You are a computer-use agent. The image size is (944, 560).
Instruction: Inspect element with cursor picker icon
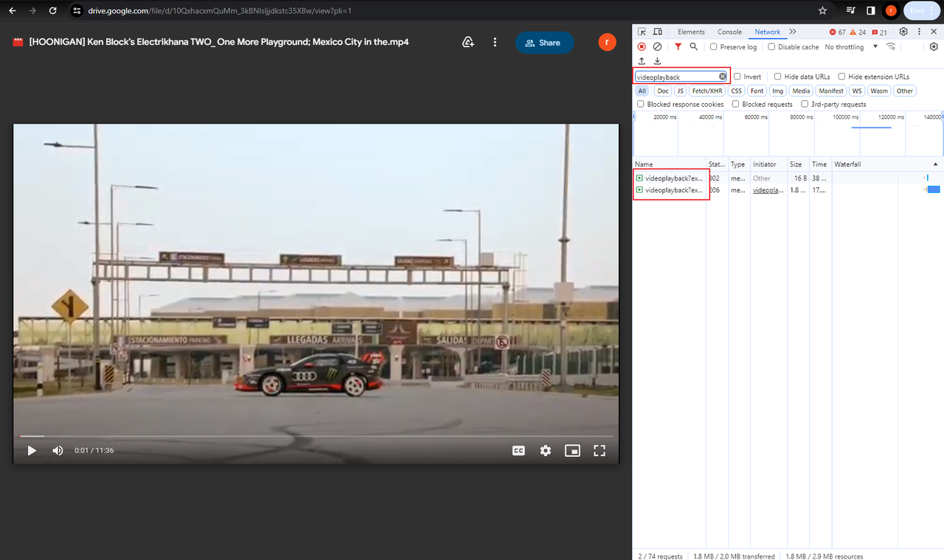pyautogui.click(x=643, y=32)
